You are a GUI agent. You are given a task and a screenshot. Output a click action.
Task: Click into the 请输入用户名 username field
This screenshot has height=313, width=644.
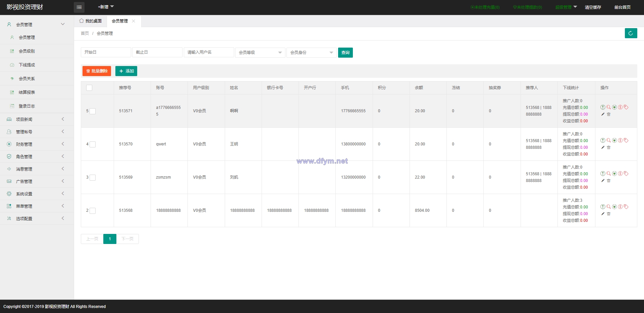click(x=209, y=52)
